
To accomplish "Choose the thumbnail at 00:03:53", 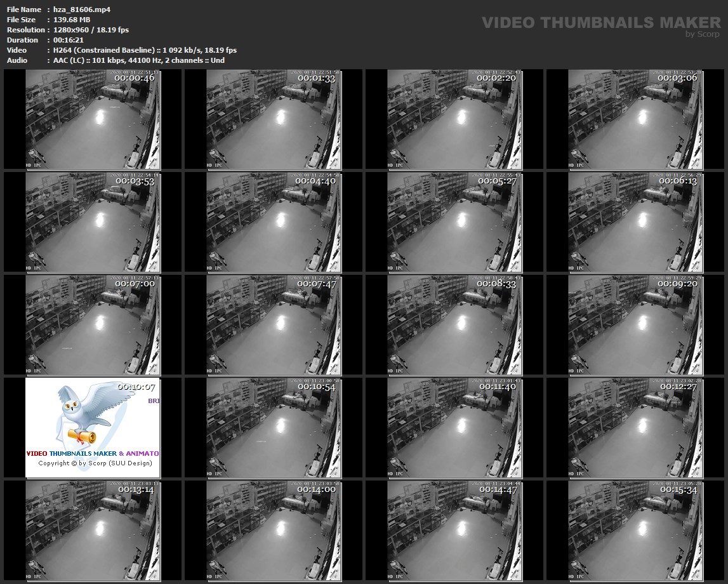I will (93, 222).
